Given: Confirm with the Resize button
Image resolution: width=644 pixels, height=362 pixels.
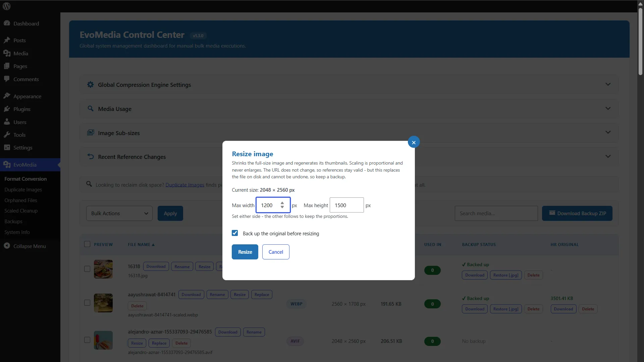Looking at the screenshot, I should click(245, 252).
